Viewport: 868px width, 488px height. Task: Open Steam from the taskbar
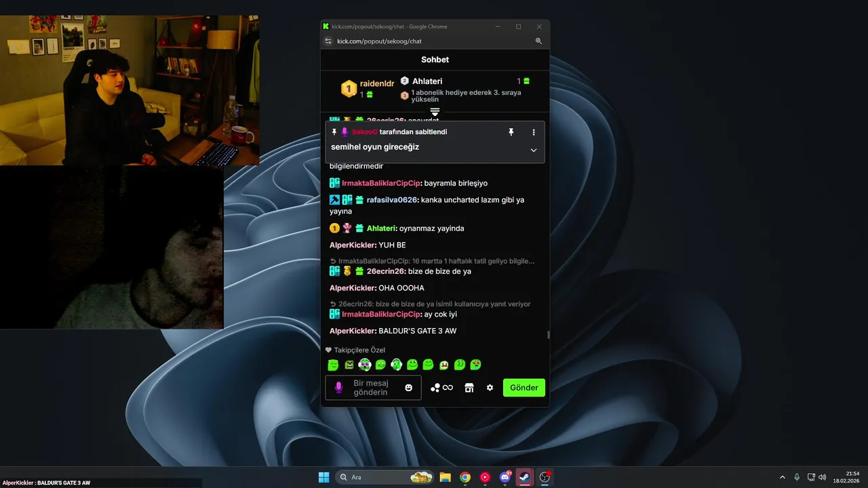pos(524,477)
